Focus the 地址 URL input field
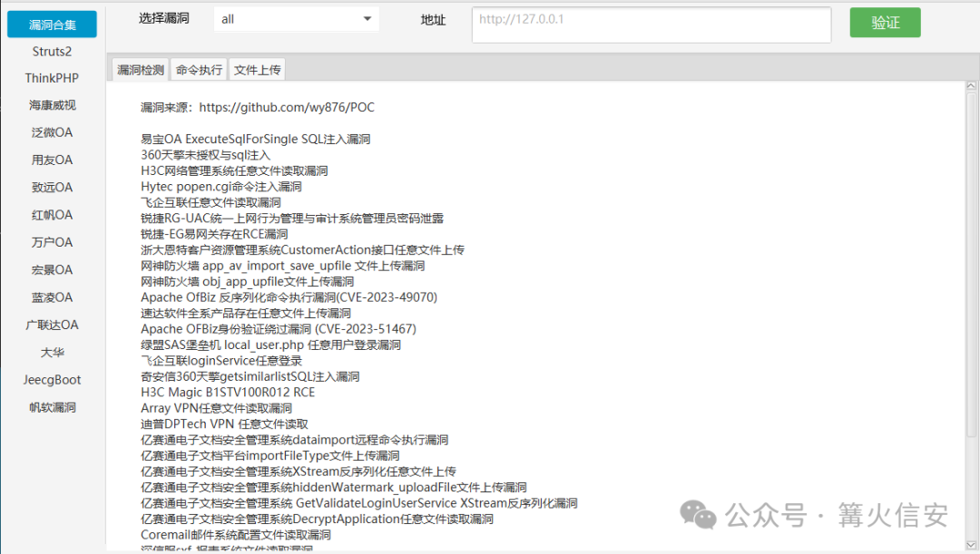 652,25
